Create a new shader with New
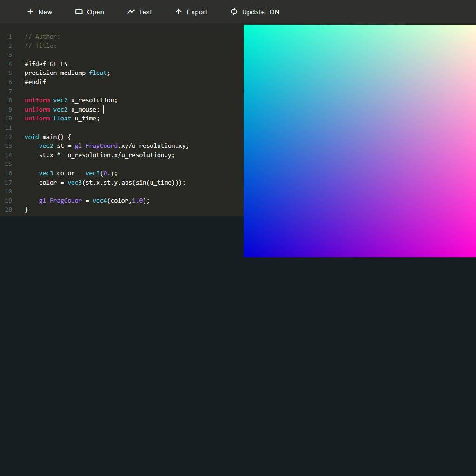476x476 pixels. pyautogui.click(x=40, y=12)
